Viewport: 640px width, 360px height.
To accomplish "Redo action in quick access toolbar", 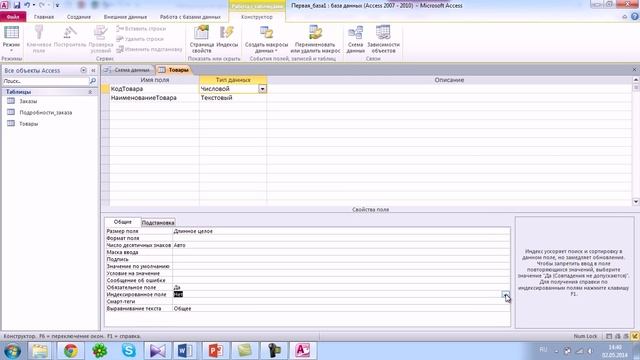I will pyautogui.click(x=42, y=5).
